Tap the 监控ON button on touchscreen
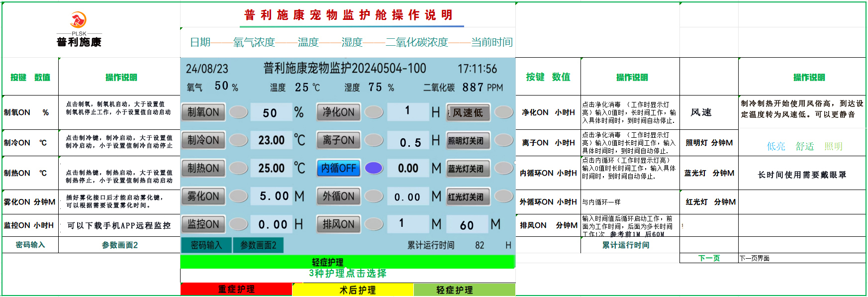Screen dimensions: 868x297 pos(203,224)
